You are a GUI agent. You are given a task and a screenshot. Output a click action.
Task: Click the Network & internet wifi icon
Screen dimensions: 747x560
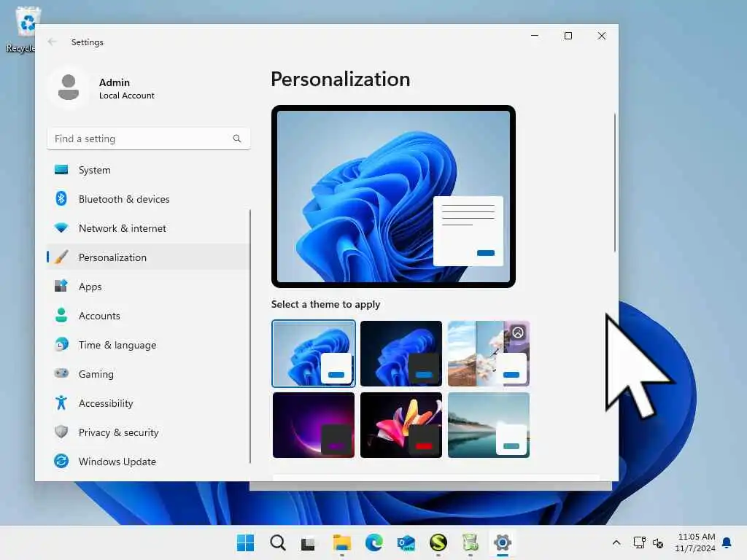61,227
